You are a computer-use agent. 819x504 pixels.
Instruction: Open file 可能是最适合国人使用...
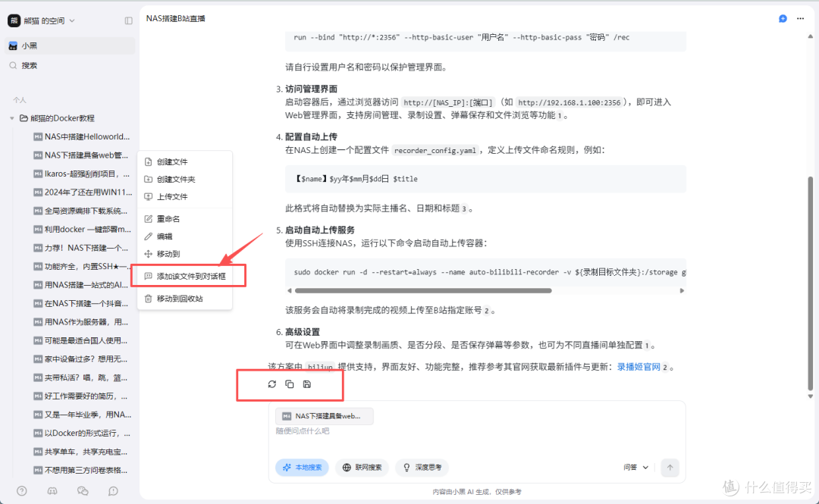click(82, 340)
